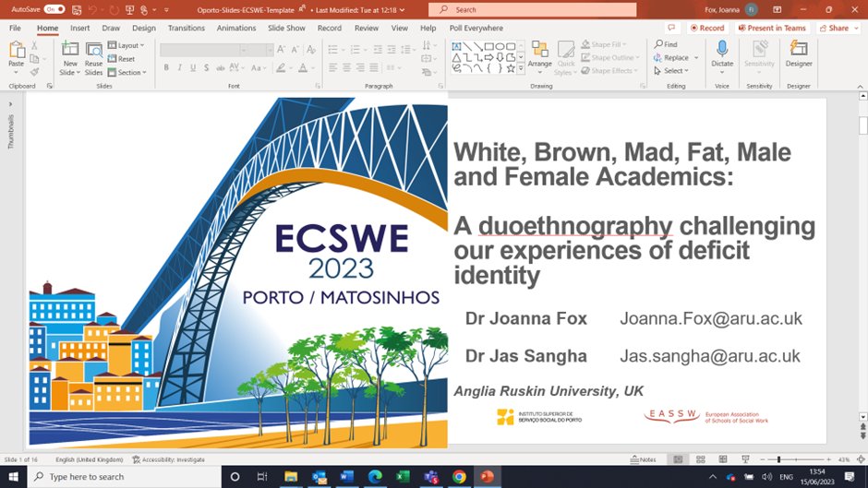
Task: Toggle Italic formatting
Action: (179, 67)
